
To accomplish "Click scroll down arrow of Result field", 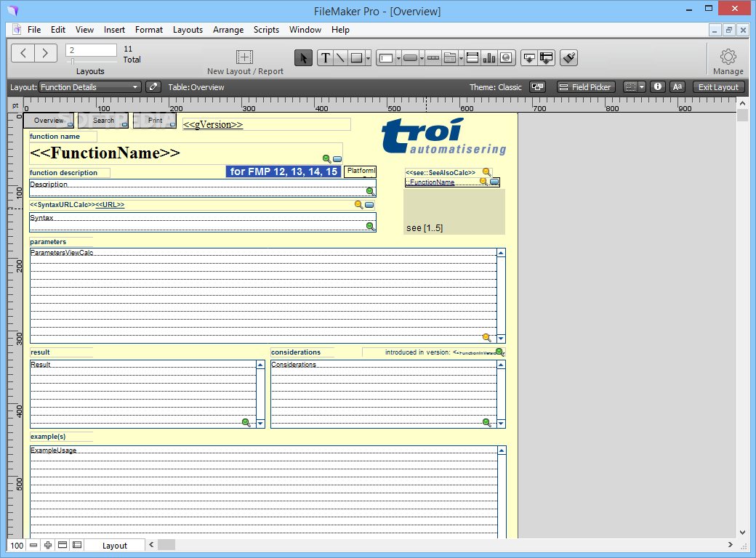I will [x=260, y=424].
